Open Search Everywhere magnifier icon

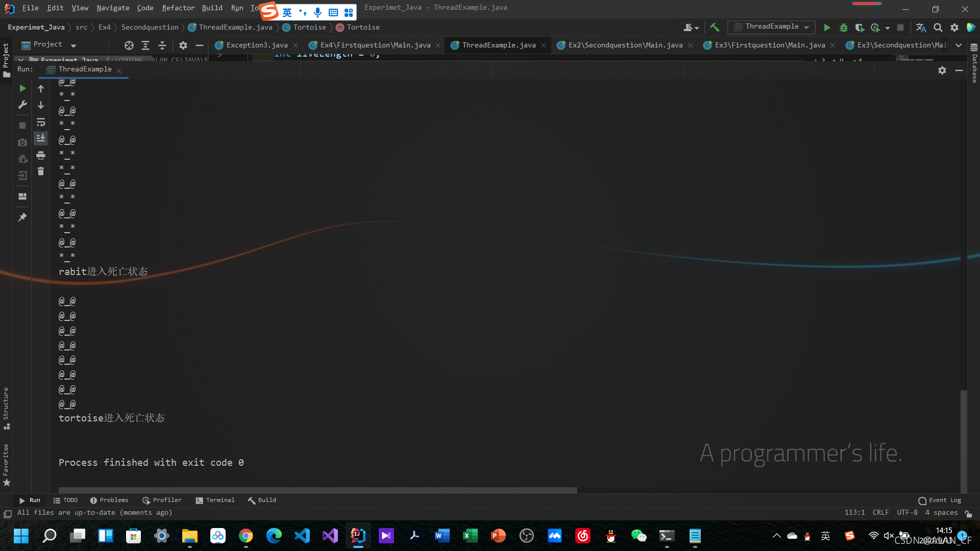pos(938,28)
